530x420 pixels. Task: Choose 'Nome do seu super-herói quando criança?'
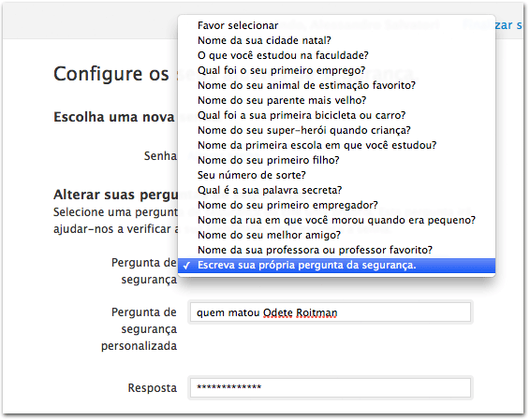(336, 130)
